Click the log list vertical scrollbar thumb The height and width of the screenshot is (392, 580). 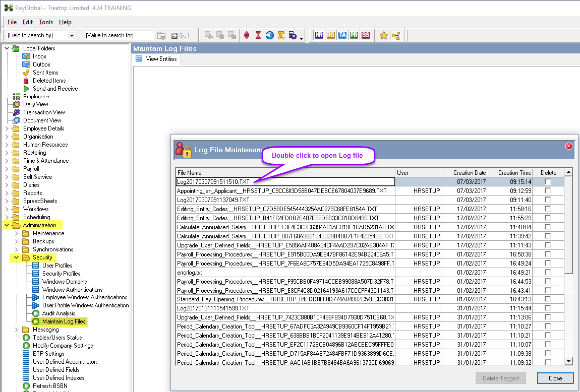coord(568,225)
